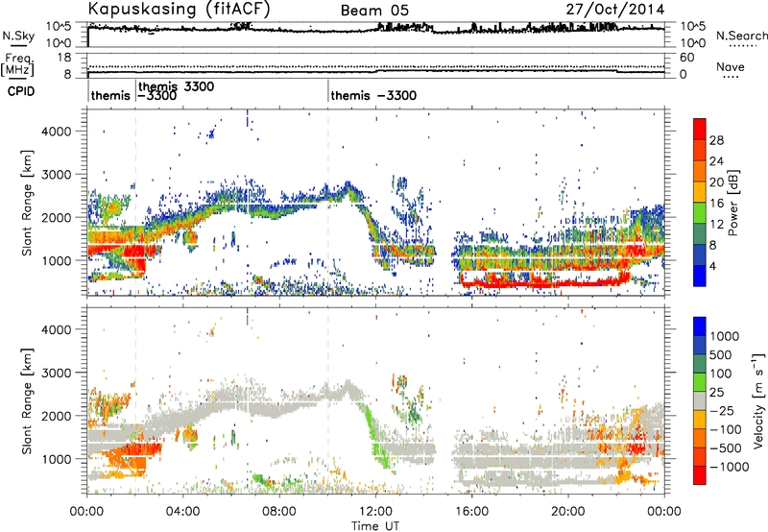Screen dimensions: 768x532
Task: Click the red segment of the Power color bar
Action: 700,127
